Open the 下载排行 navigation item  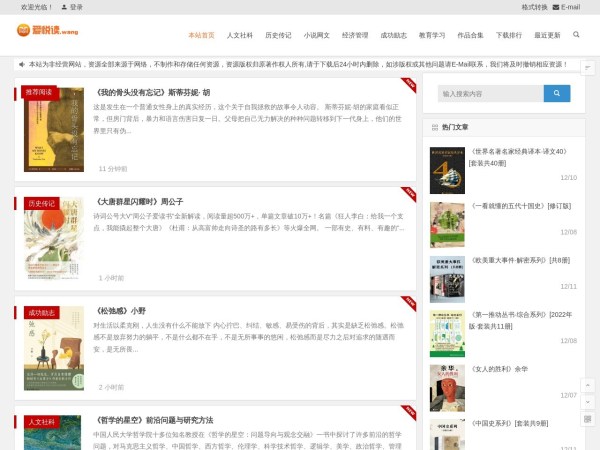[x=509, y=35]
